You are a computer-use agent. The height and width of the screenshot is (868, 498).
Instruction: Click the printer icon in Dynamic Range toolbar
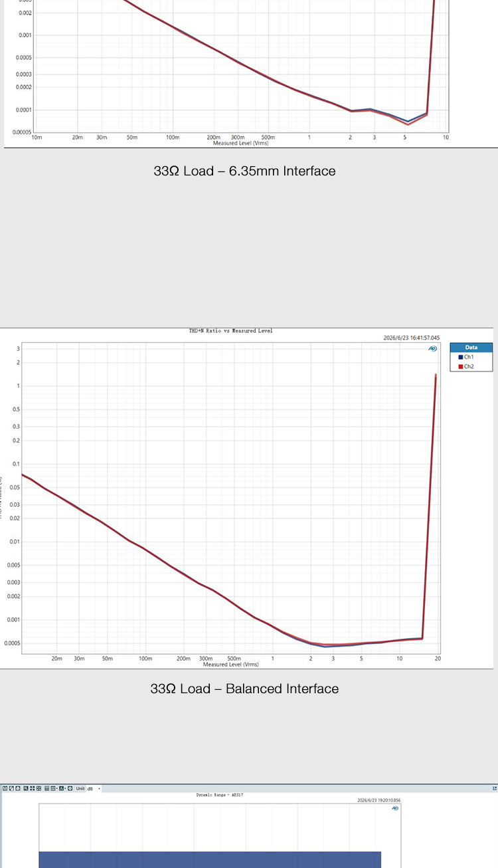coord(17,788)
